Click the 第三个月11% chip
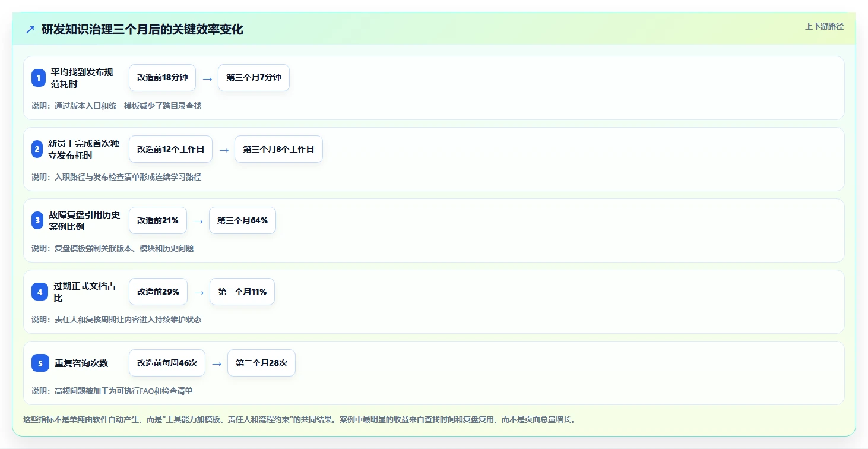Viewport: 868px width, 449px height. pyautogui.click(x=242, y=292)
